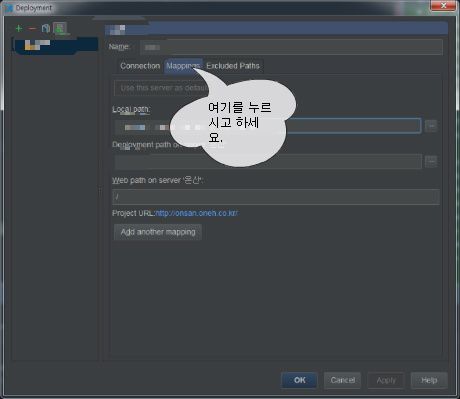Confirm with the OK button
The height and width of the screenshot is (399, 460).
click(x=299, y=380)
